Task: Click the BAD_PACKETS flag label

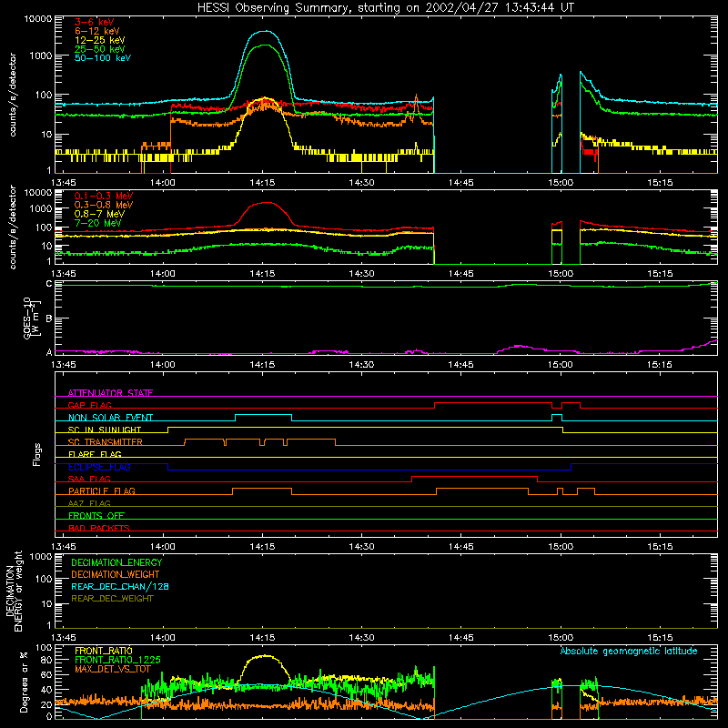Action: 99,528
